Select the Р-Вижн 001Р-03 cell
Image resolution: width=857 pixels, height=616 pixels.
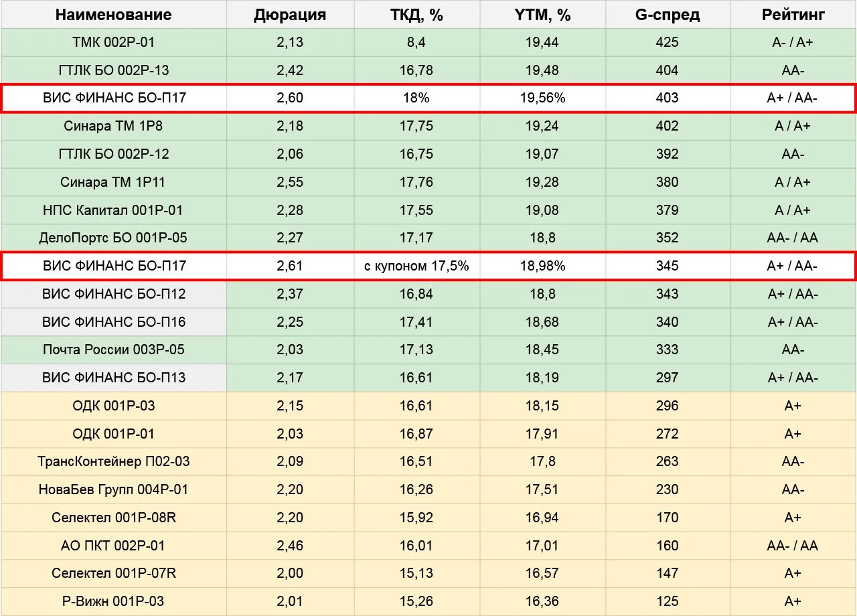[113, 601]
